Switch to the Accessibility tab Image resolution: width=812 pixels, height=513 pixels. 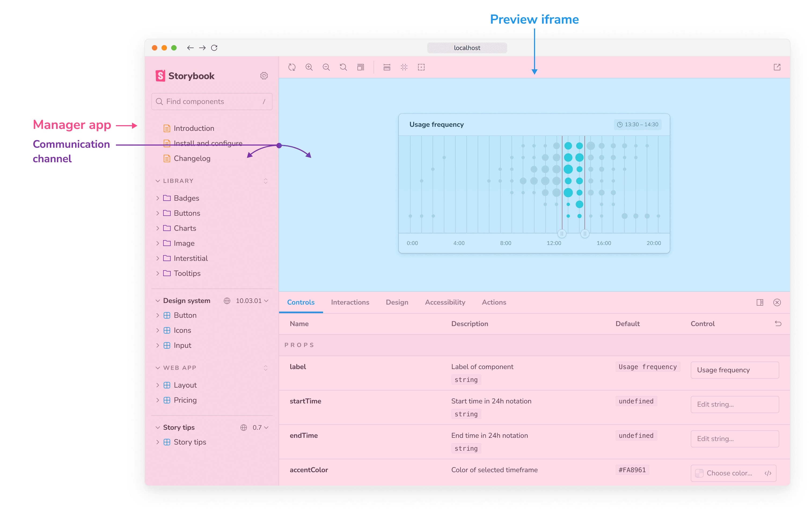point(445,302)
